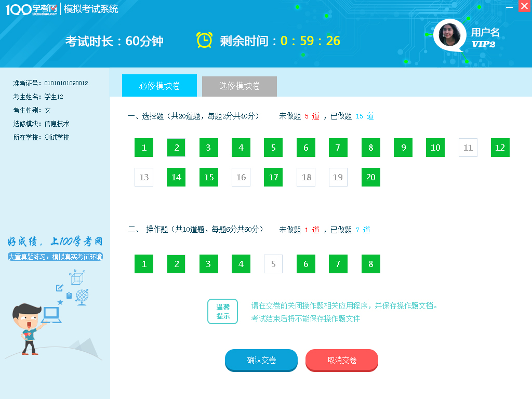Click the cartoon boy with laptop illustration
Image resolution: width=532 pixels, height=399 pixels.
coord(37,328)
